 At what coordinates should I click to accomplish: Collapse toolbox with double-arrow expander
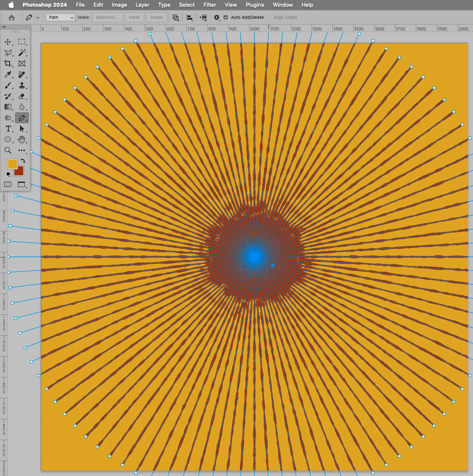click(x=4, y=27)
